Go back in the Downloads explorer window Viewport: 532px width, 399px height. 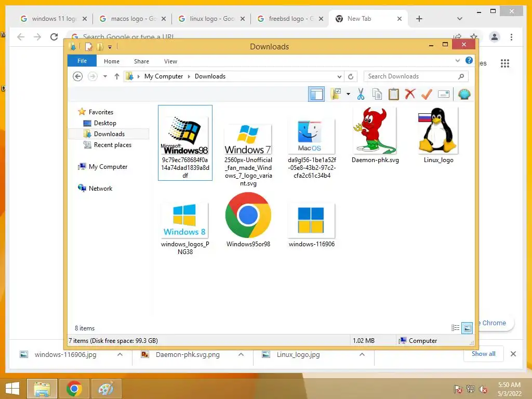click(78, 76)
